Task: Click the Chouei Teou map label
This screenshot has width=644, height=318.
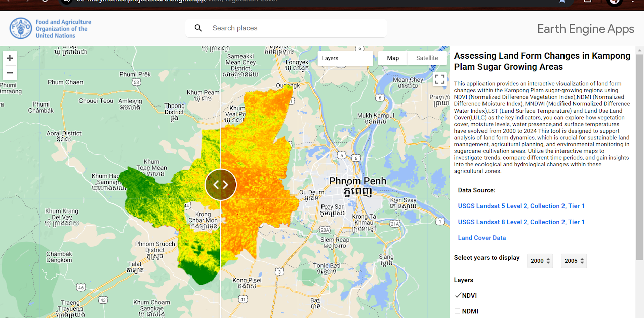Action: [96, 101]
